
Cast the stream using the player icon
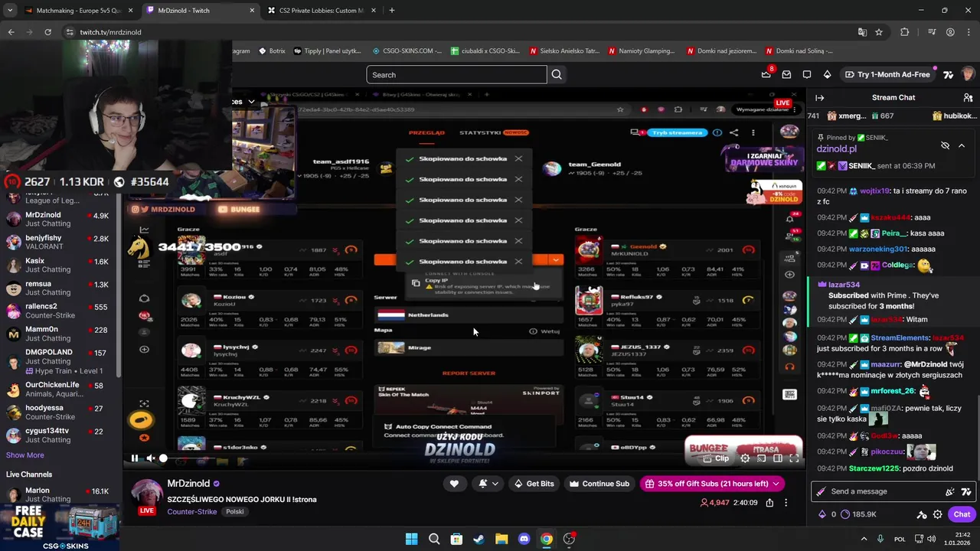(x=762, y=458)
